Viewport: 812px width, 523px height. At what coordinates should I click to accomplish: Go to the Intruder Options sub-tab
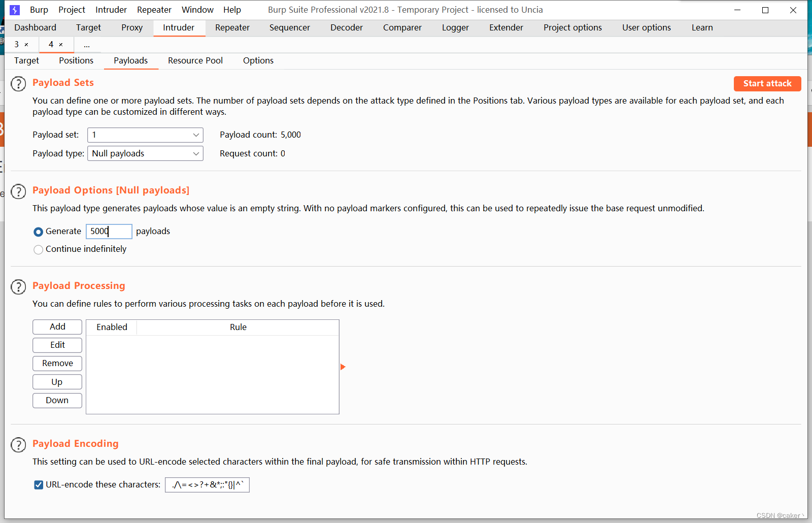[258, 60]
